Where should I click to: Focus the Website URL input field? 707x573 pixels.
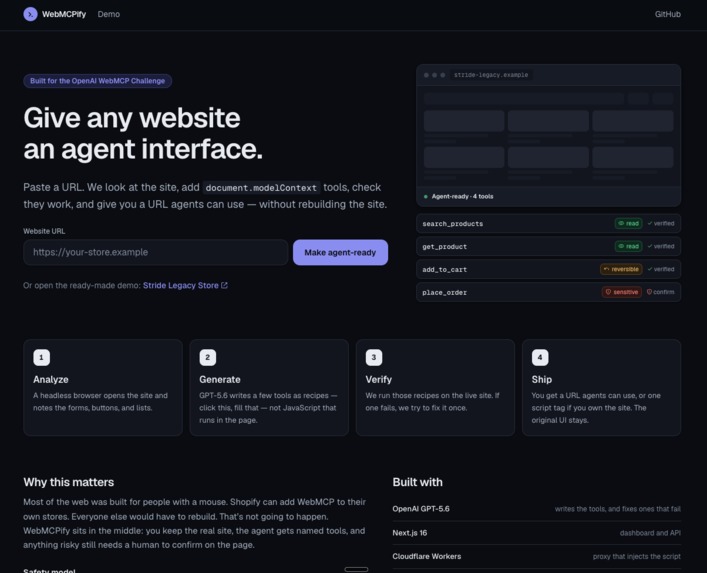click(156, 252)
